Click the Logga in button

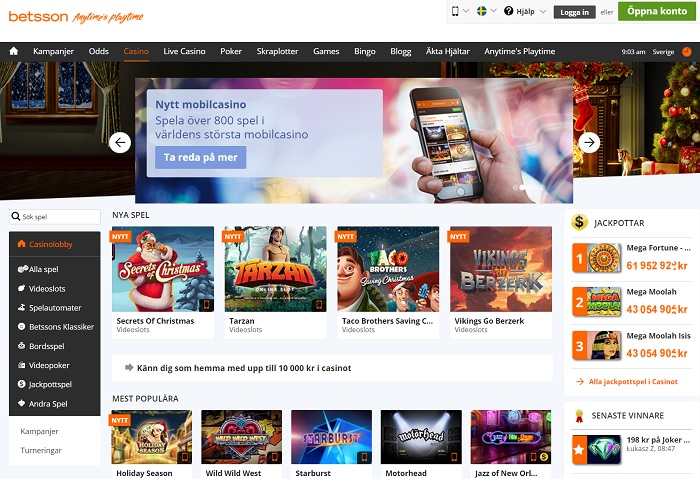pyautogui.click(x=575, y=12)
